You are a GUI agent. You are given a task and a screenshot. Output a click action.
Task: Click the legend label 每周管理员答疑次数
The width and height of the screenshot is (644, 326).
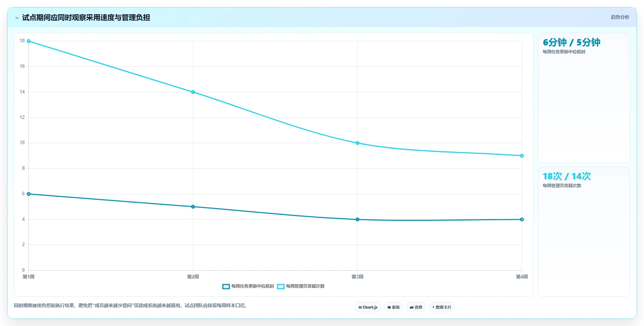point(305,286)
